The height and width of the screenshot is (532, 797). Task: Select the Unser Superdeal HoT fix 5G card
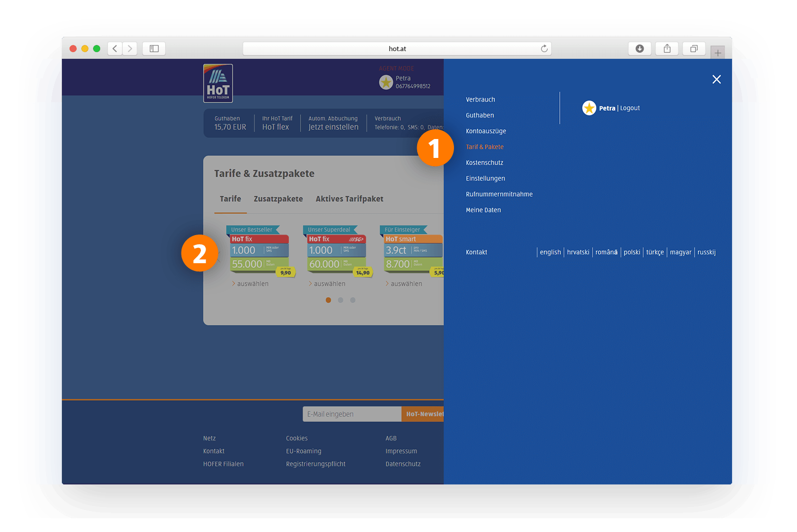click(338, 251)
